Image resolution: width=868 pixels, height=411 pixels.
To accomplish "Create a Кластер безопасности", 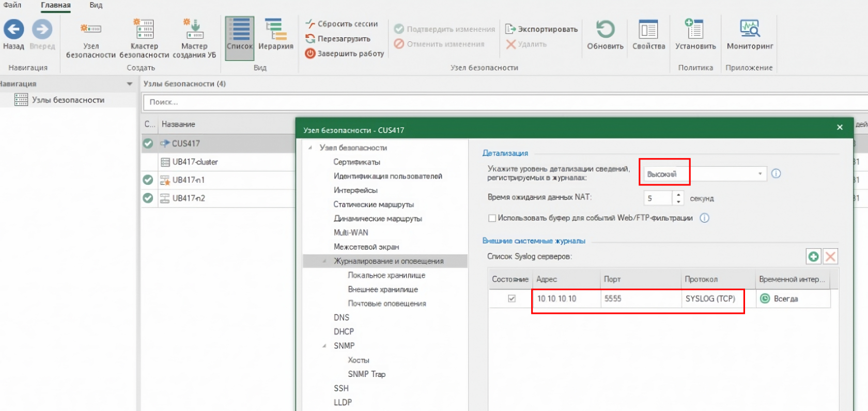I will tap(144, 38).
